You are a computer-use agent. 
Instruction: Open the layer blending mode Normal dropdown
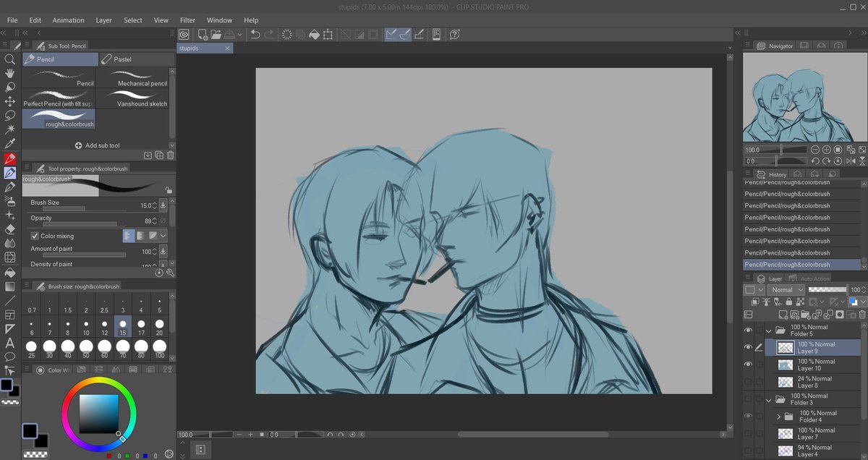[786, 290]
